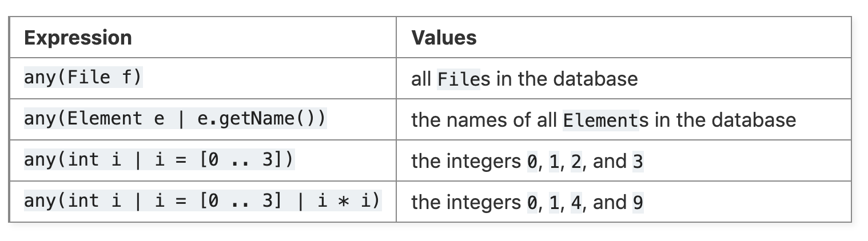Image resolution: width=868 pixels, height=241 pixels.
Task: Click the inline code word Files
Action: pos(459,79)
